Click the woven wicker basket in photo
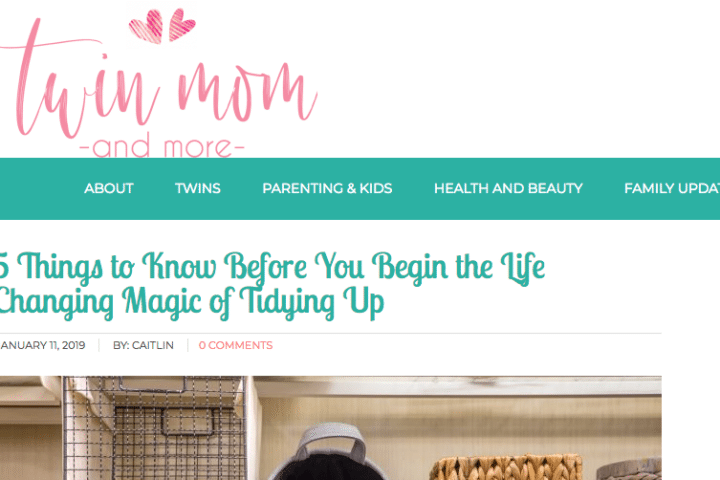The height and width of the screenshot is (480, 720). [x=506, y=468]
